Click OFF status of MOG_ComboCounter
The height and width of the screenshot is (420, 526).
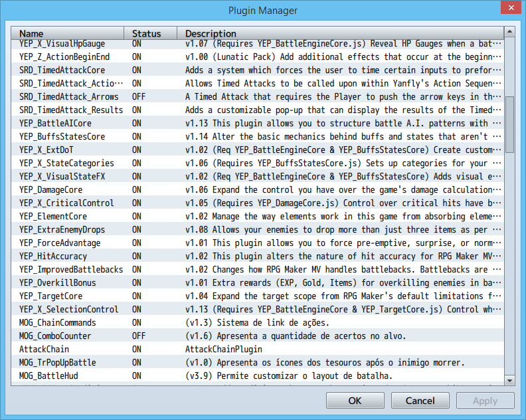pos(139,336)
